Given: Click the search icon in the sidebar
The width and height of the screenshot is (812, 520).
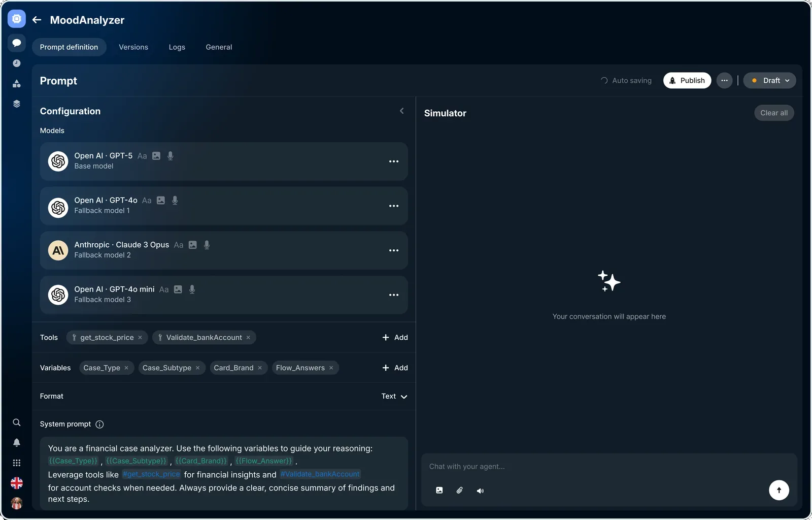Looking at the screenshot, I should (17, 422).
